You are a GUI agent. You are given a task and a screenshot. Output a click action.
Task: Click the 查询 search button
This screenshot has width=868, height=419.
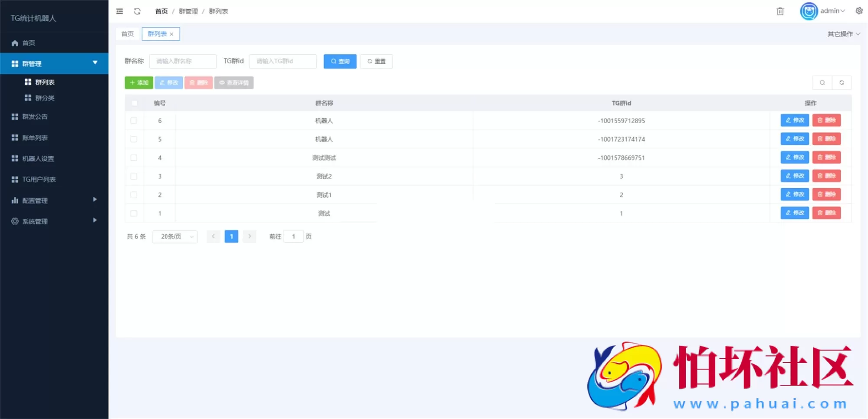[x=340, y=61]
